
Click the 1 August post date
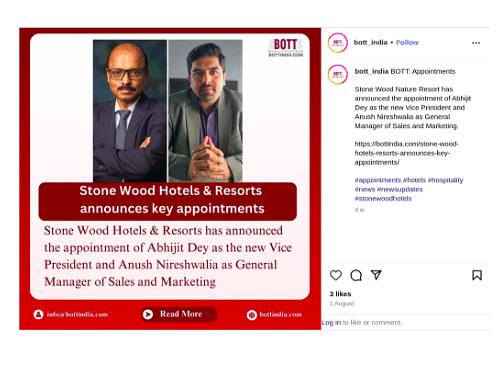pyautogui.click(x=342, y=303)
